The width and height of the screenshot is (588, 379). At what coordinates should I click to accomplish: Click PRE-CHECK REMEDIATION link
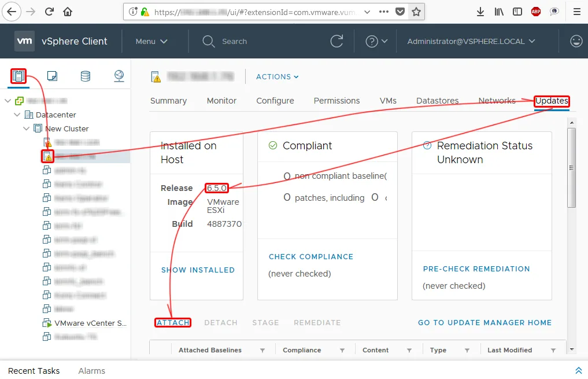(476, 268)
